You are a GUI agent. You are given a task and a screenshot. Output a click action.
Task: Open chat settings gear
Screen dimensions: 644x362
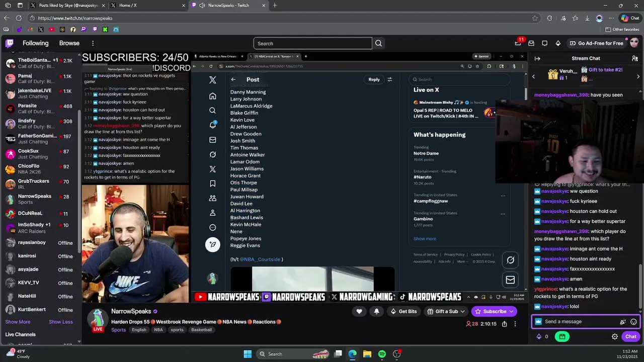click(615, 336)
